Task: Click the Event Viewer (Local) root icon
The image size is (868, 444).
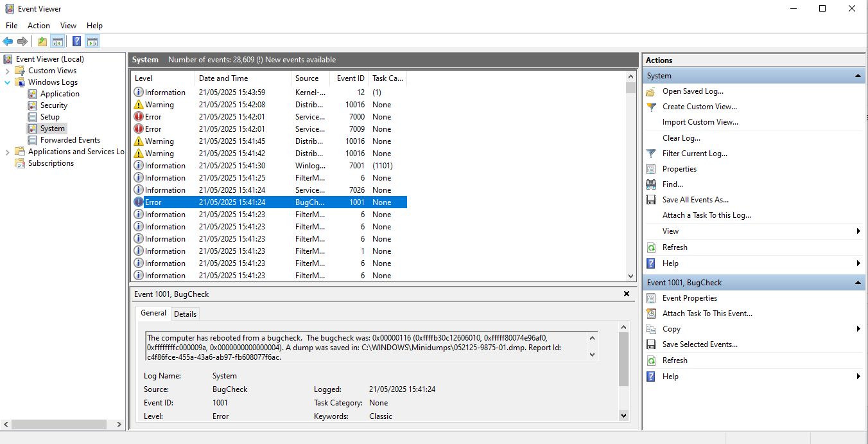Action: click(8, 59)
